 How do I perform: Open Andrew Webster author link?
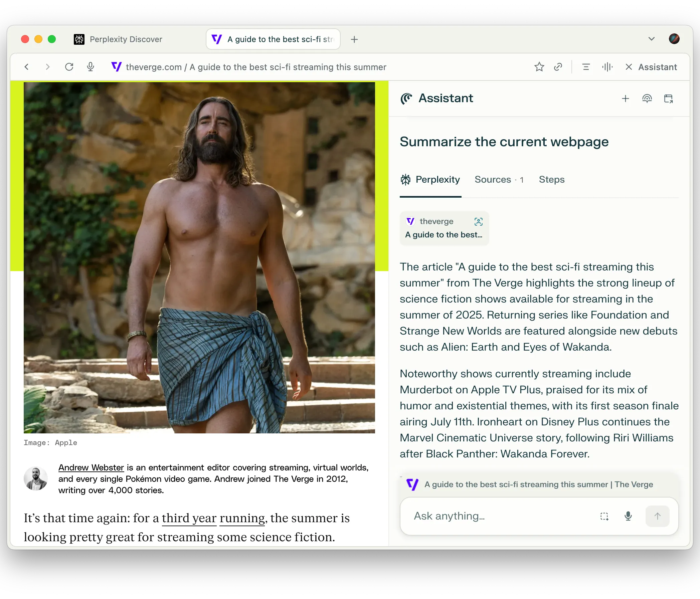tap(91, 467)
